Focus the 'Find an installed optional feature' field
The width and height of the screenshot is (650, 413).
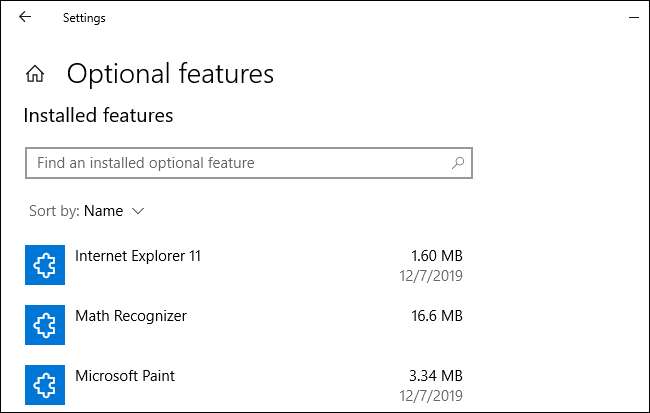[x=240, y=162]
